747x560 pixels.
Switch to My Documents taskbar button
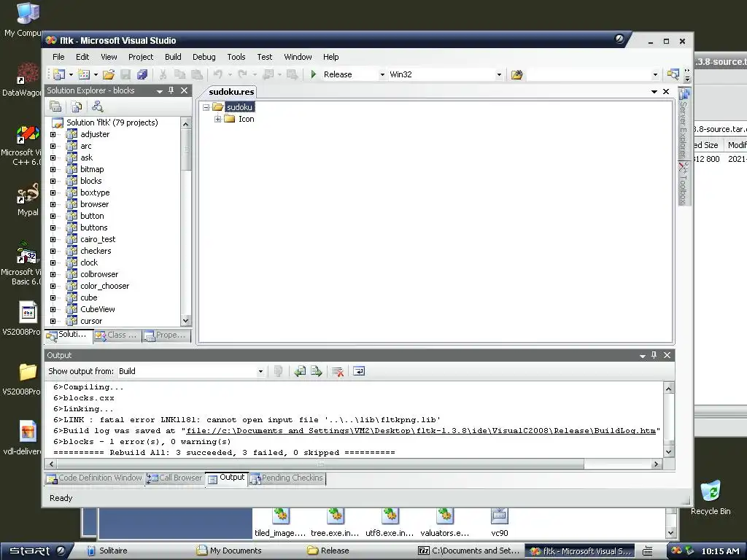click(230, 551)
